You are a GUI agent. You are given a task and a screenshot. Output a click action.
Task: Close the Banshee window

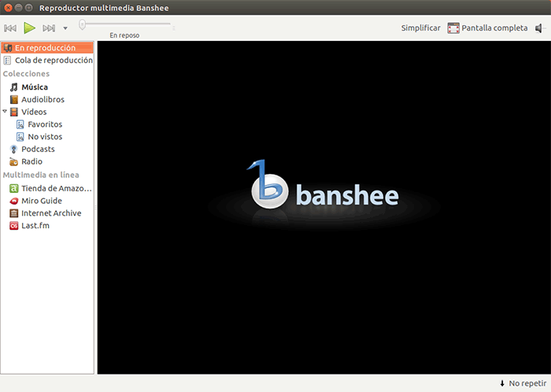coord(8,8)
